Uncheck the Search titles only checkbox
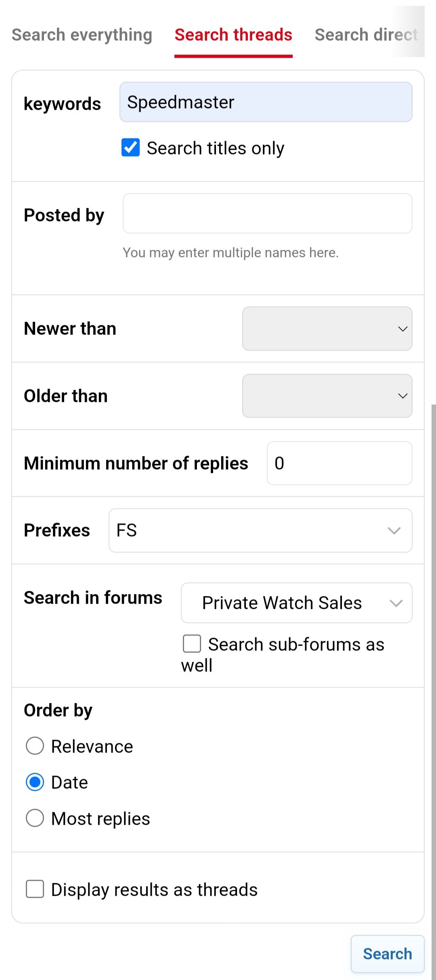Image resolution: width=436 pixels, height=980 pixels. (x=131, y=148)
